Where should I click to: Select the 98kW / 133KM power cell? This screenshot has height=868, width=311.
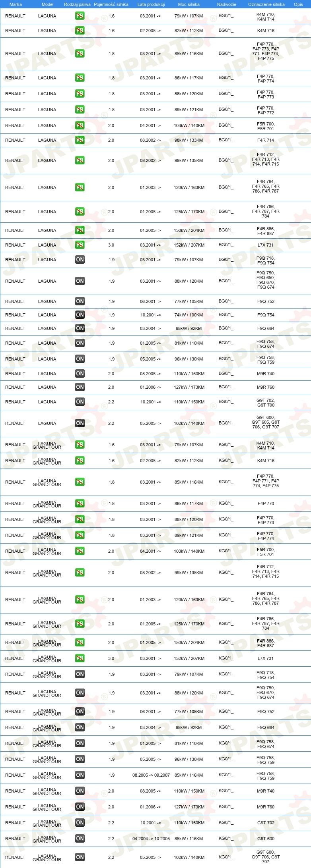(x=189, y=140)
